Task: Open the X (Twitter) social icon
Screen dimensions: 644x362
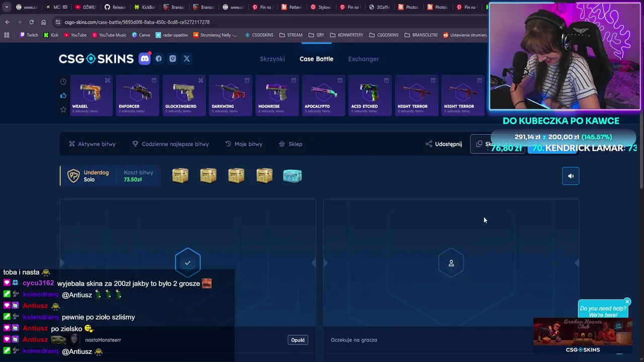Action: click(187, 59)
